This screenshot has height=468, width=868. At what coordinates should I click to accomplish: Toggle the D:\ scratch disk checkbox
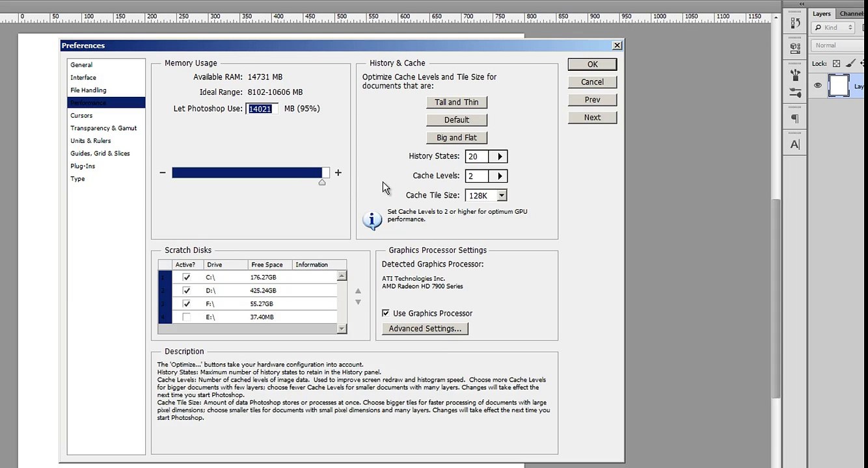(x=187, y=291)
